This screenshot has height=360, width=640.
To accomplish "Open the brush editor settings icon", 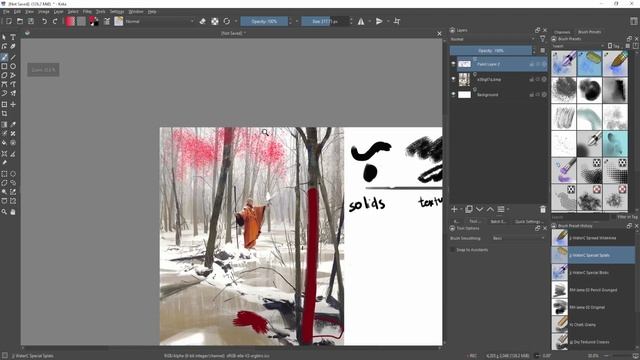I will [x=107, y=21].
